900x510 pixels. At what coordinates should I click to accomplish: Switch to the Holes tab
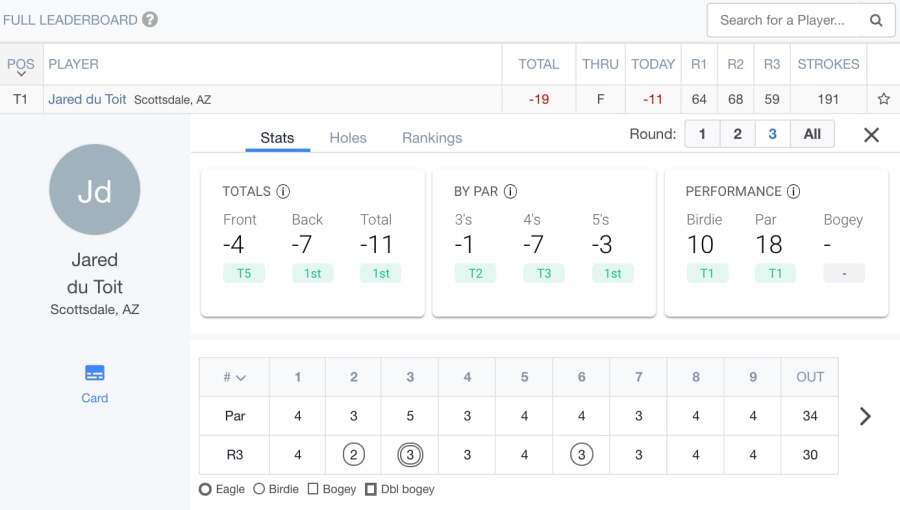(x=348, y=138)
